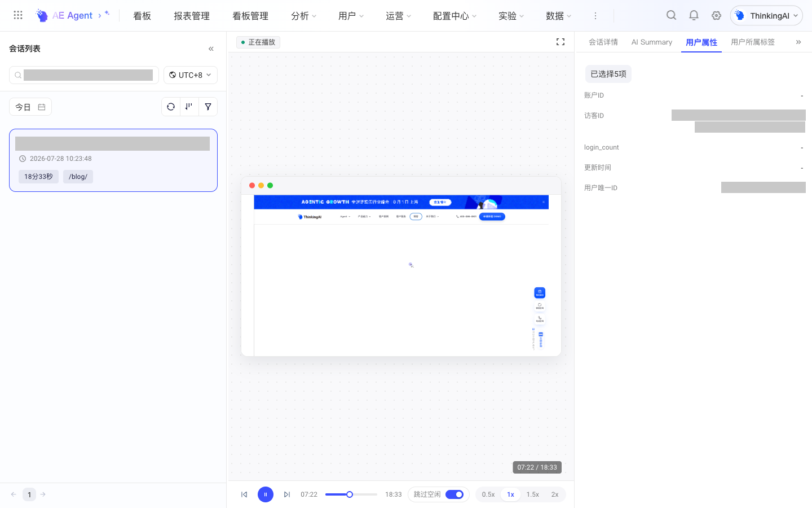The height and width of the screenshot is (508, 812).
Task: Enter fullscreen playback mode
Action: 561,42
